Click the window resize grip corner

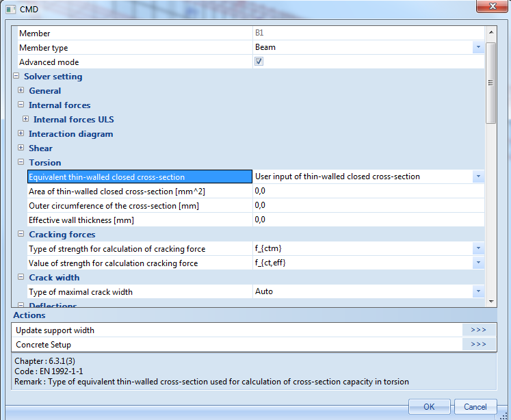(x=504, y=416)
